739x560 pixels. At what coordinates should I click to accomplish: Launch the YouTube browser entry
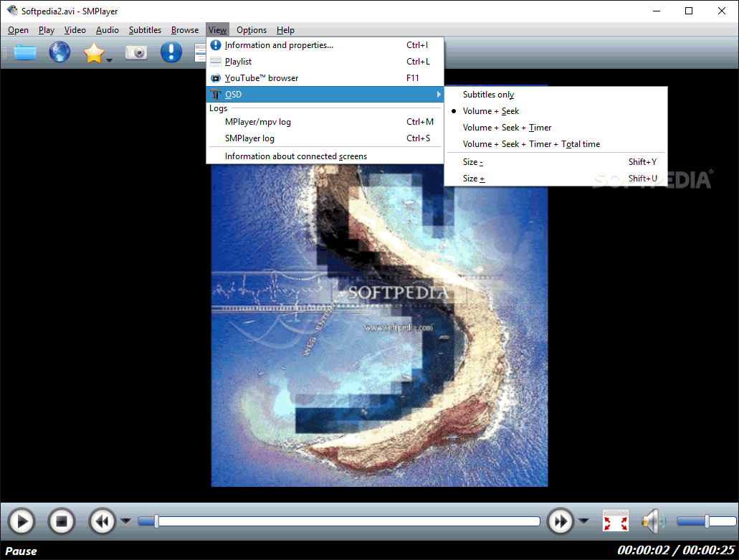tap(325, 78)
